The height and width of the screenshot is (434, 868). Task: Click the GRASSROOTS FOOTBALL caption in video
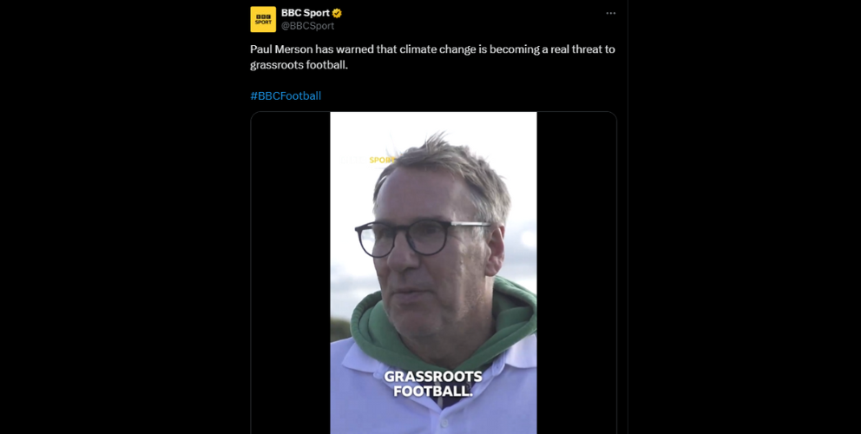(433, 384)
